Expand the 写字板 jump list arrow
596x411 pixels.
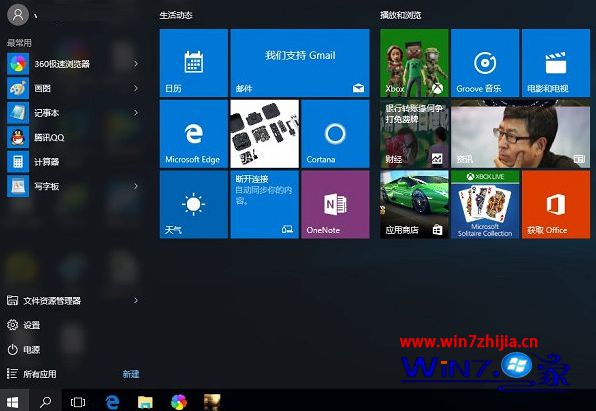pos(136,186)
